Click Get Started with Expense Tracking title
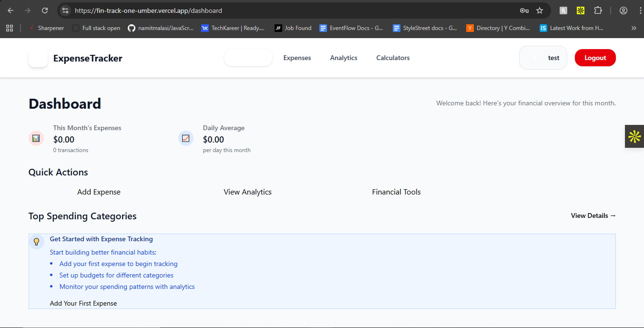The width and height of the screenshot is (644, 328). point(102,239)
